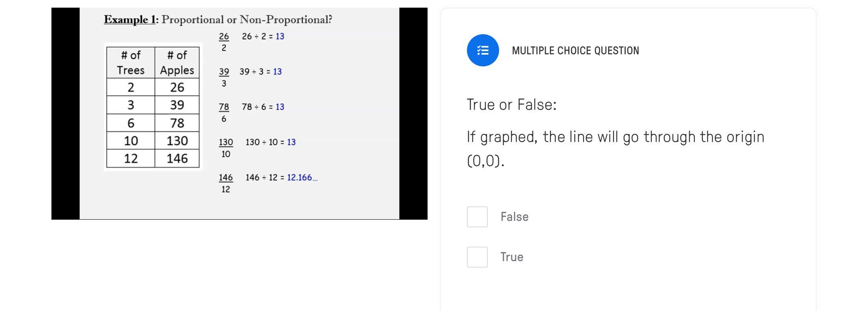Click table cell showing 146 apples
This screenshot has width=868, height=311.
(177, 159)
